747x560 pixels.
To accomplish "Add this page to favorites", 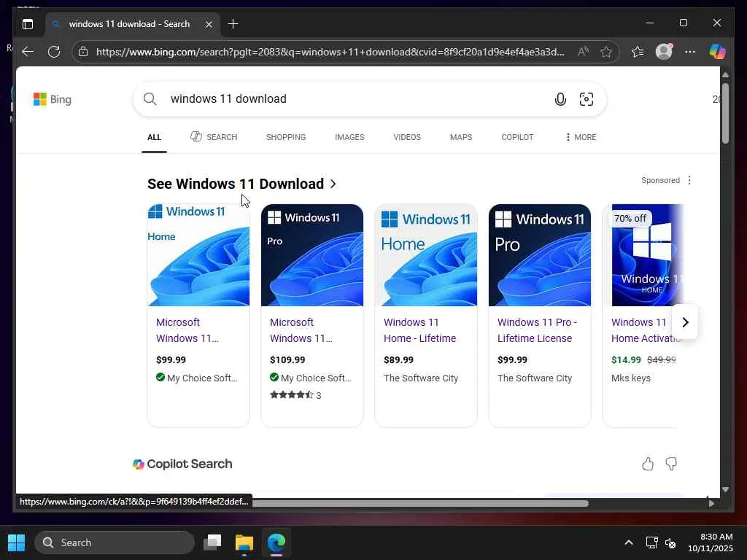I will 606,52.
